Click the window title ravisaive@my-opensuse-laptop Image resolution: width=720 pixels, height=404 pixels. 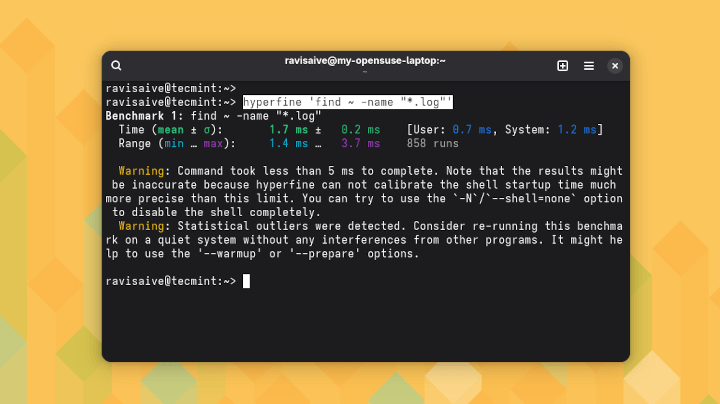pyautogui.click(x=365, y=61)
